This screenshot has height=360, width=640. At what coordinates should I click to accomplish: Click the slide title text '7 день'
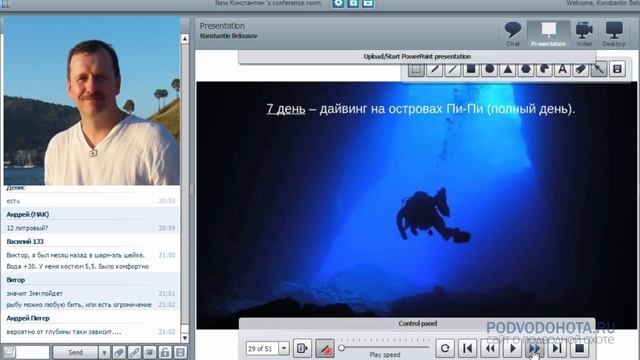(286, 109)
